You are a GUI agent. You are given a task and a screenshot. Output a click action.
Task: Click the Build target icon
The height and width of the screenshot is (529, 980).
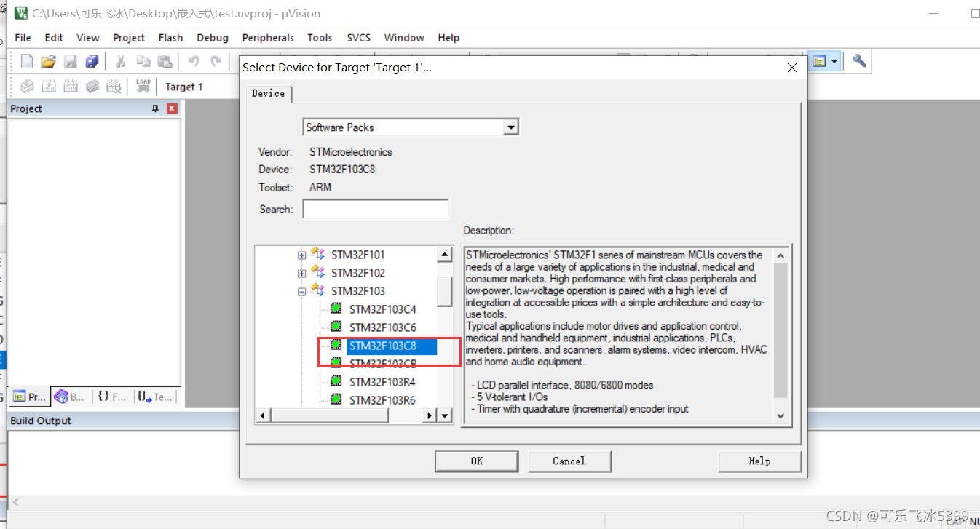pyautogui.click(x=49, y=87)
